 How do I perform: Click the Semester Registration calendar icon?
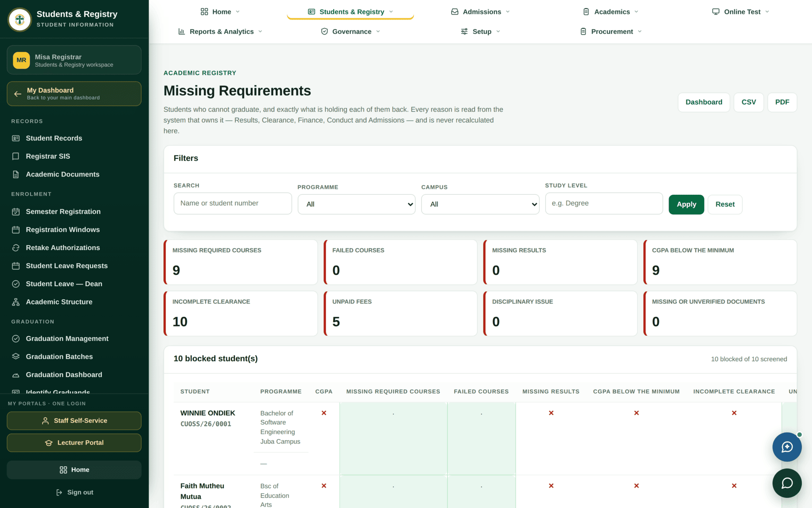click(16, 212)
